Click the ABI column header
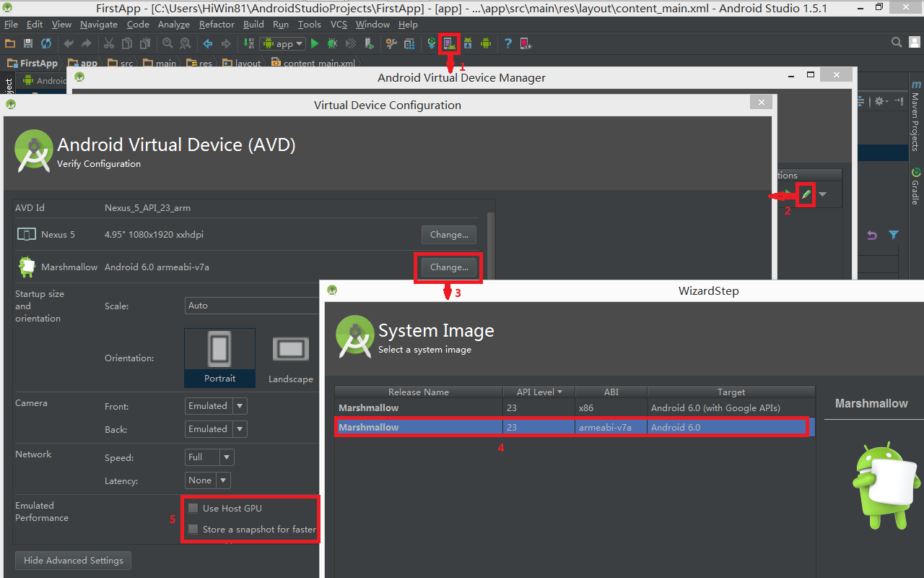The height and width of the screenshot is (578, 924). point(611,392)
